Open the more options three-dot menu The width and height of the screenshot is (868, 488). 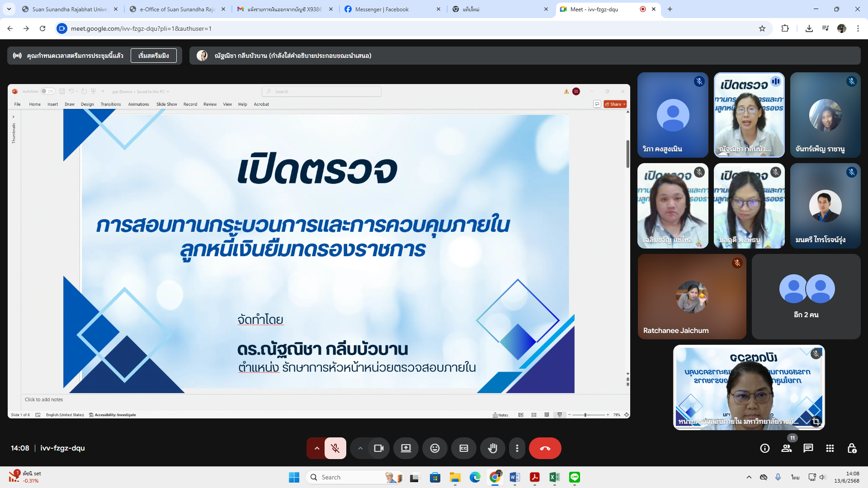[x=517, y=448]
